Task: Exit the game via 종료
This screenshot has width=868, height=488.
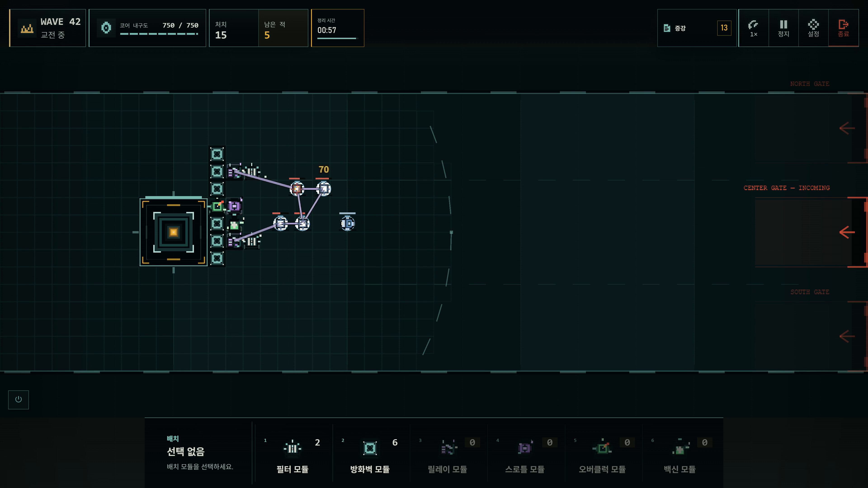Action: [843, 28]
